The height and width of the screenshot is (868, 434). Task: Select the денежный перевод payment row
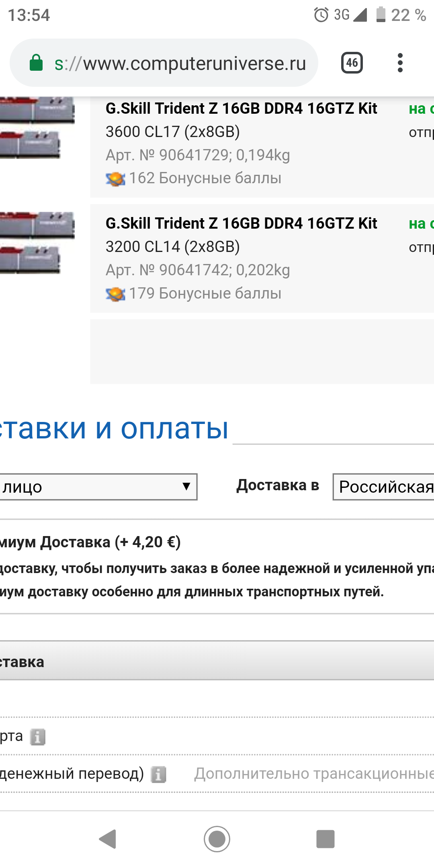[x=217, y=774]
